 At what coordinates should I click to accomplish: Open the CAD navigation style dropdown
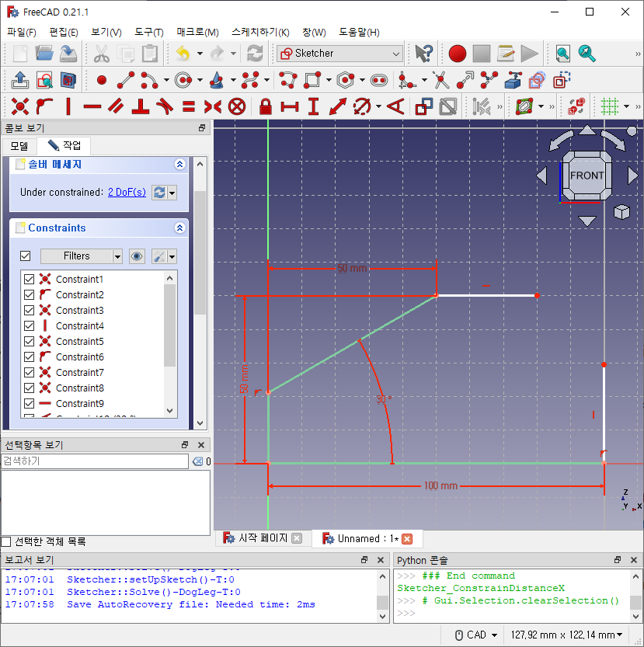pos(475,635)
